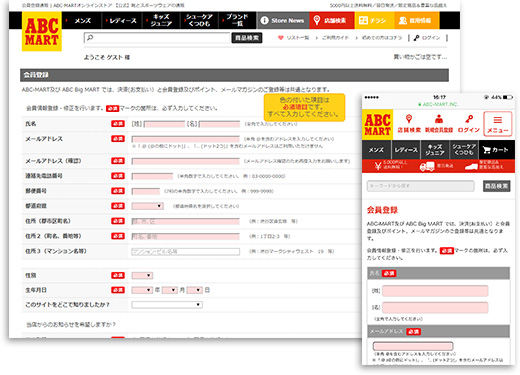Image resolution: width=520 pixels, height=375 pixels.
Task: Click the magnifier icon in desktop search box
Action: coord(90,38)
